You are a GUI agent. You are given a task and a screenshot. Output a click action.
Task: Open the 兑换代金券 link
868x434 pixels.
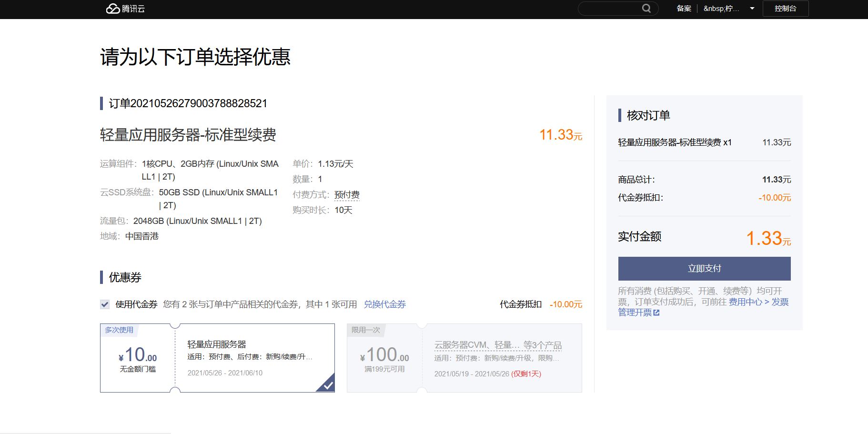tap(384, 304)
